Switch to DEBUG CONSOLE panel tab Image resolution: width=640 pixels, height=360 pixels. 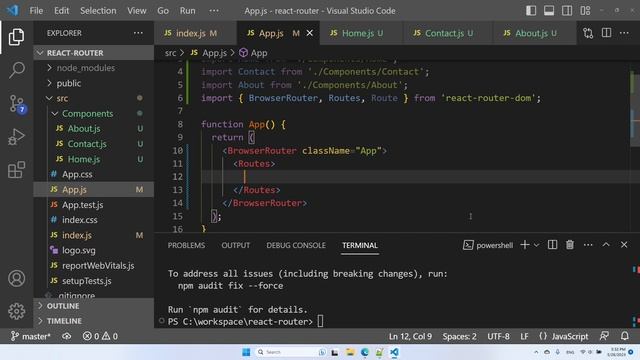point(296,245)
